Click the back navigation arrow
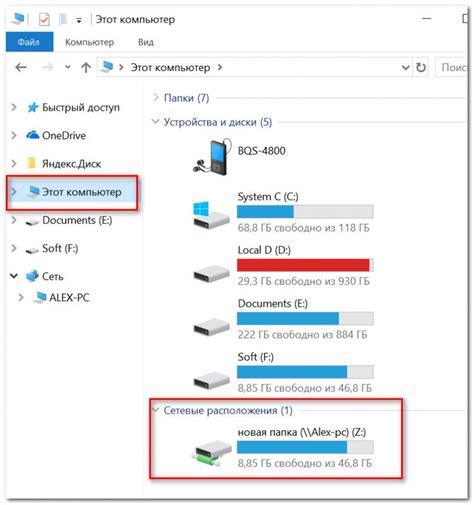Image resolution: width=474 pixels, height=505 pixels. [x=21, y=67]
